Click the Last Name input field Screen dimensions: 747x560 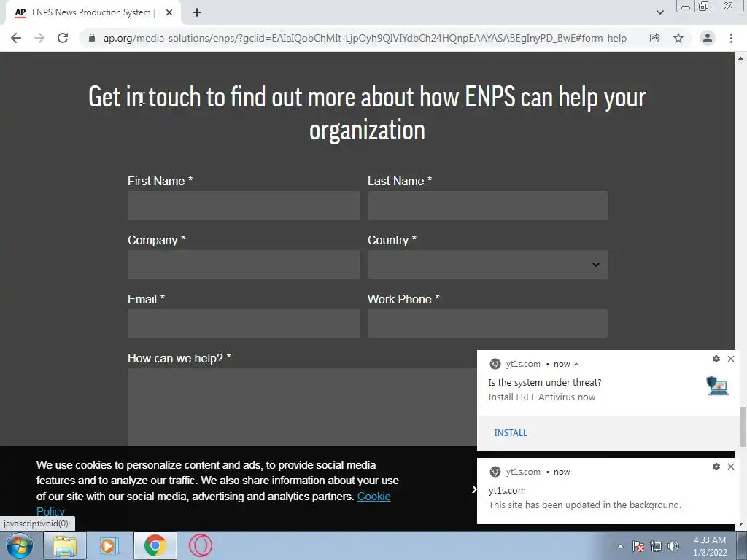487,206
